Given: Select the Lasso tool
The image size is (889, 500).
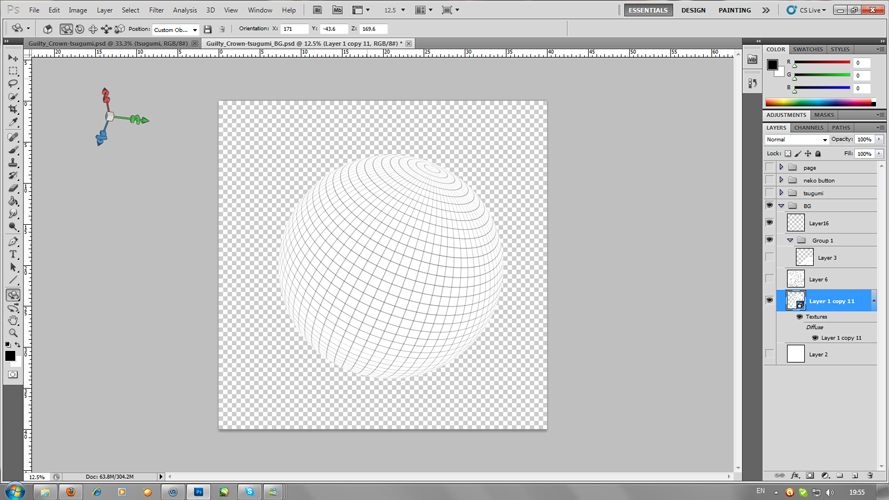Looking at the screenshot, I should 13,84.
